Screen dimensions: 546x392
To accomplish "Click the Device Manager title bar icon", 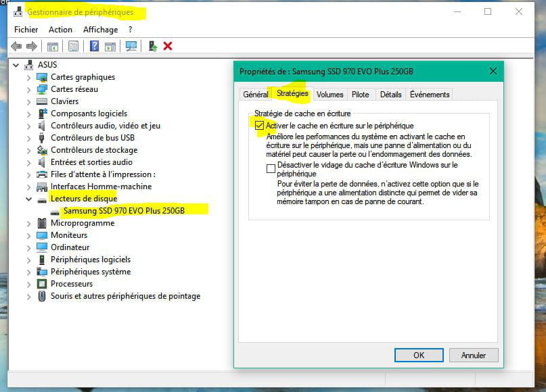I will tap(18, 11).
